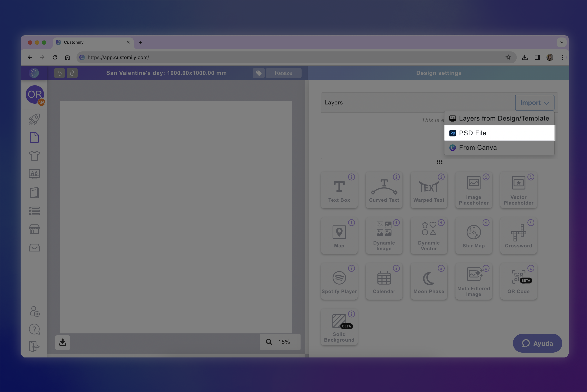Add a Curved Text layer
The image size is (587, 392).
pos(384,190)
